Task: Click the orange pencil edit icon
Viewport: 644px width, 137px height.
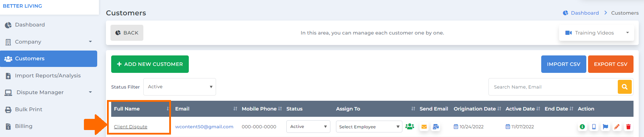Action: pyautogui.click(x=617, y=127)
